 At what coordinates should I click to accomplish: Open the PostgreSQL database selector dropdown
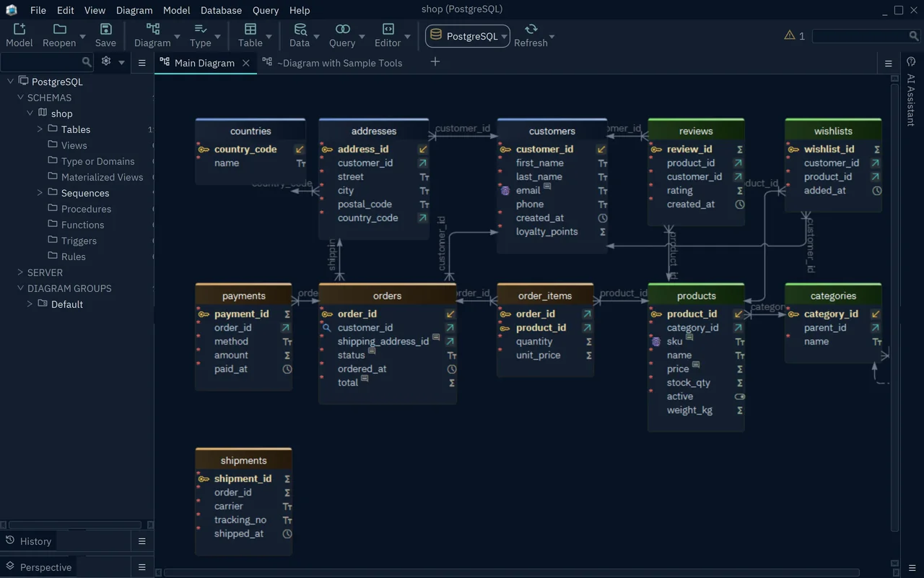[468, 36]
